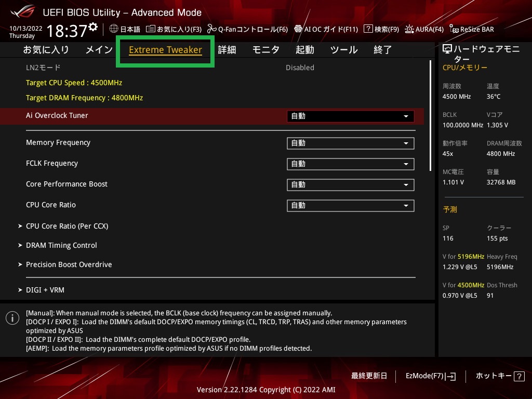Viewport: 532px width, 399px height.
Task: Expand CPU Core Ratio (Per CCX)
Action: point(67,226)
